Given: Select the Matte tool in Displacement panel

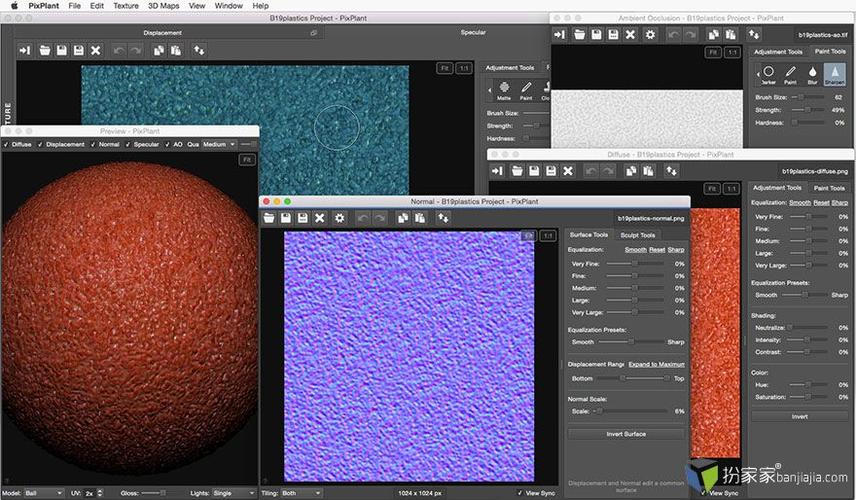Looking at the screenshot, I should pyautogui.click(x=504, y=91).
